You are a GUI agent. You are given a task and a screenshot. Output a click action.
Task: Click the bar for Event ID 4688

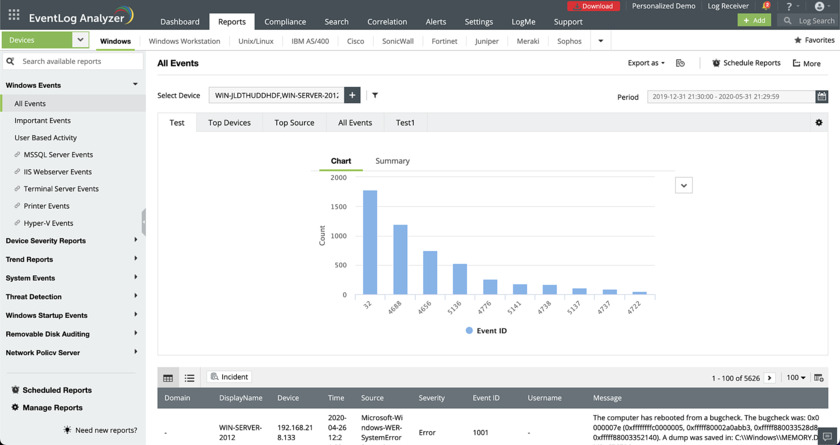tap(400, 260)
